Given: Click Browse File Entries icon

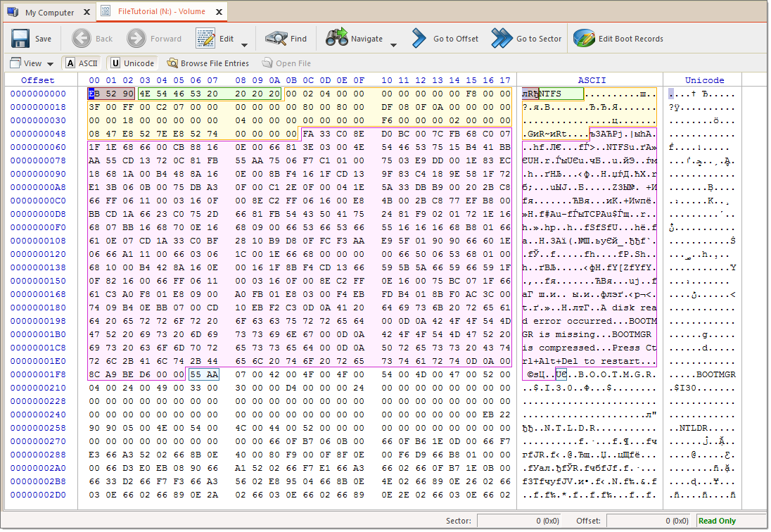Looking at the screenshot, I should [x=172, y=63].
